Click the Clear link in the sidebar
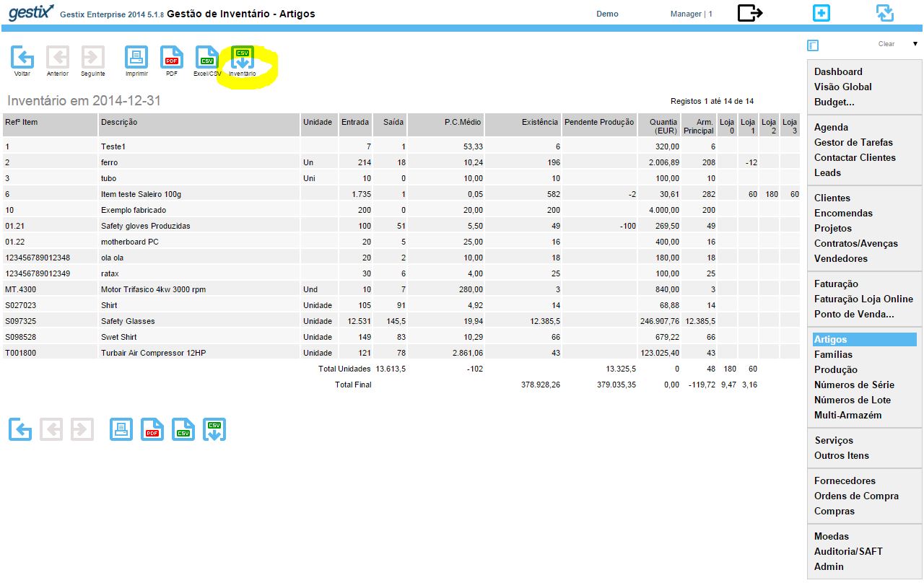 click(886, 44)
